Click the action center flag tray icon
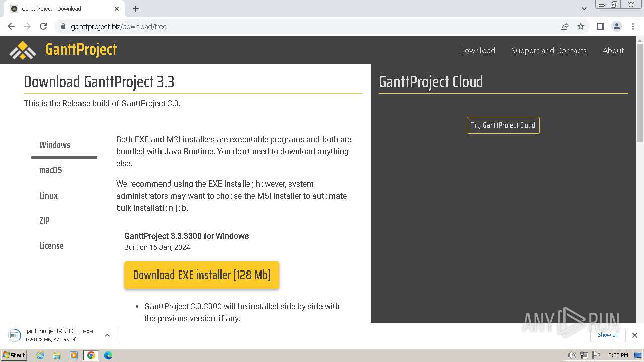The image size is (644, 362). tap(596, 355)
